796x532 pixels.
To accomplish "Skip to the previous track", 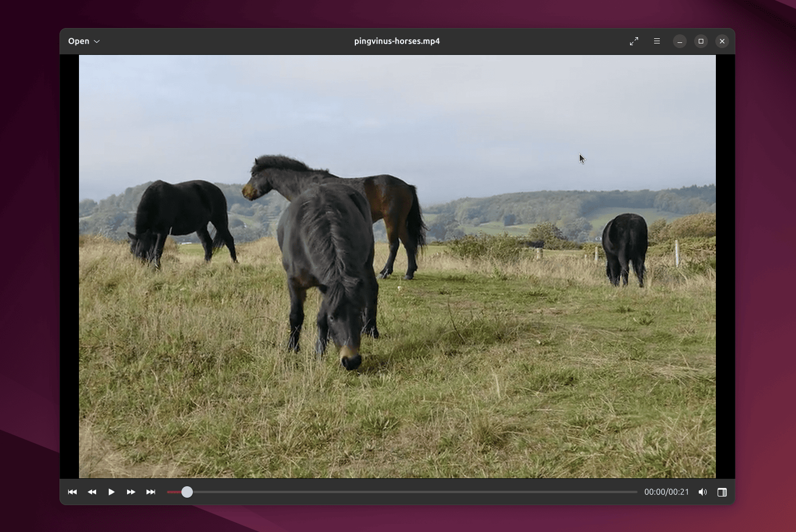I will (72, 492).
